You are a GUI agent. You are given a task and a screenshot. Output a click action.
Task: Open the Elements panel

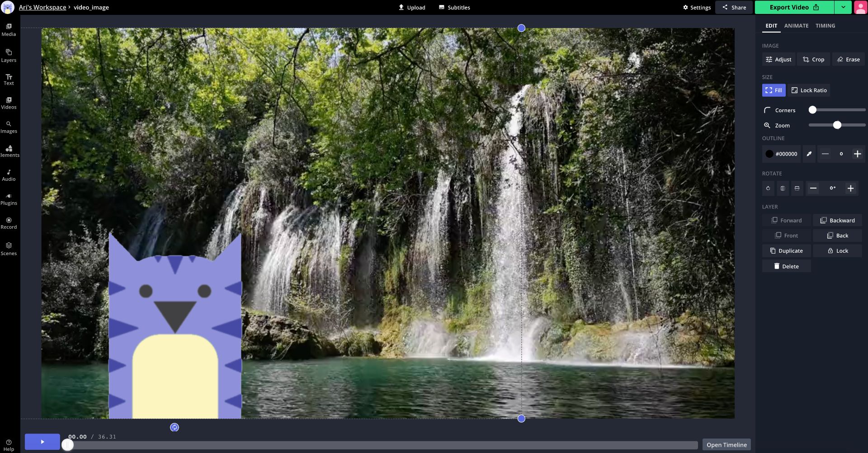[x=9, y=151]
